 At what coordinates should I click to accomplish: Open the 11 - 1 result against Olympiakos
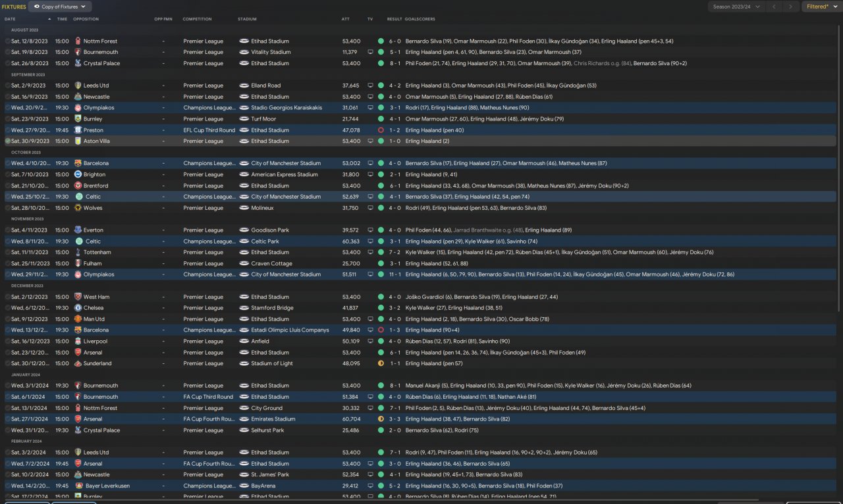pyautogui.click(x=394, y=274)
